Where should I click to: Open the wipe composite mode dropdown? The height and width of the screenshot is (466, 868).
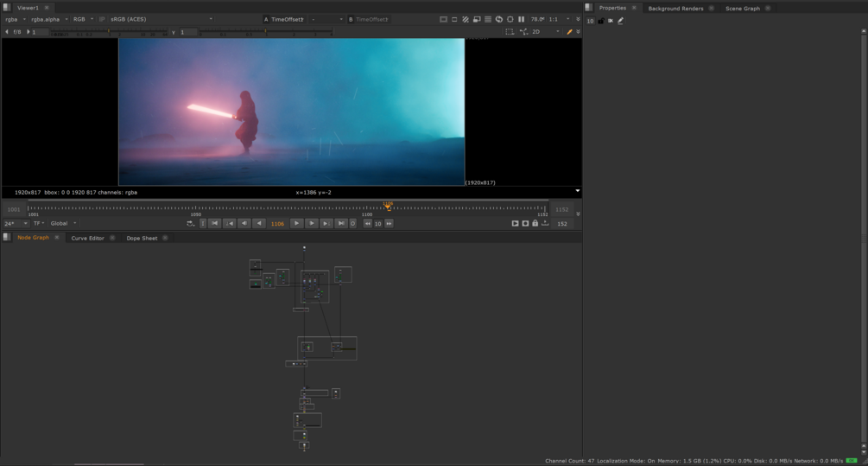[326, 19]
